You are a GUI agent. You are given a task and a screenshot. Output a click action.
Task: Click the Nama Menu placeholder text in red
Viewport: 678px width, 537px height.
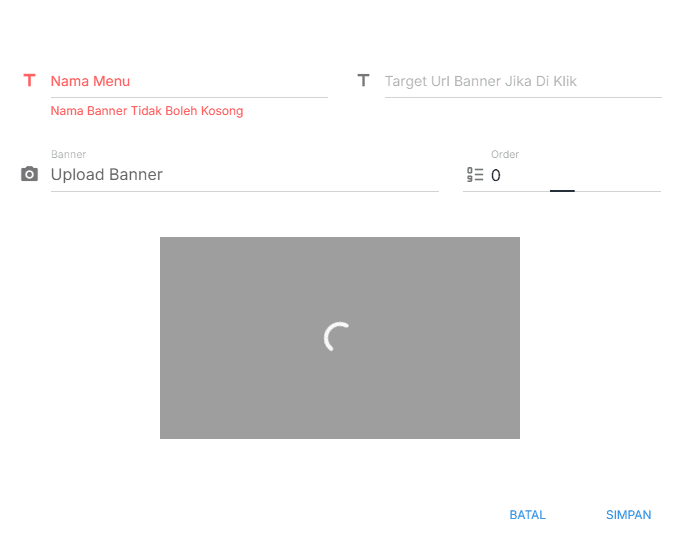pos(90,81)
